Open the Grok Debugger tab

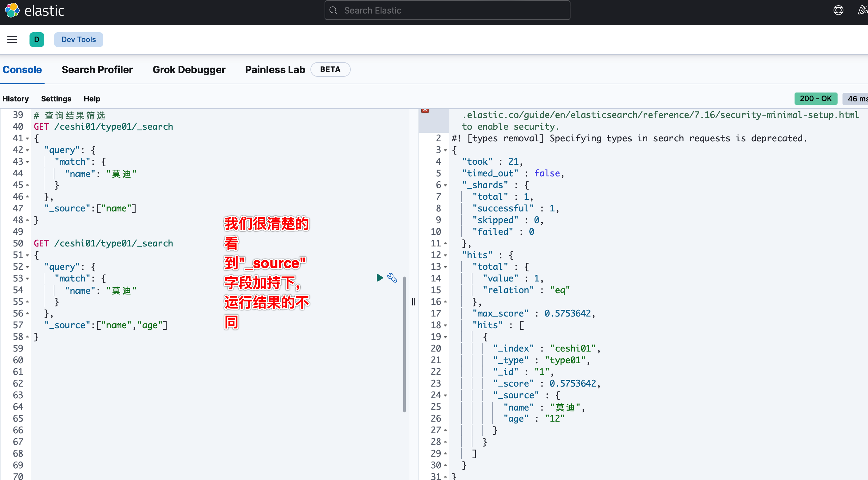[189, 70]
